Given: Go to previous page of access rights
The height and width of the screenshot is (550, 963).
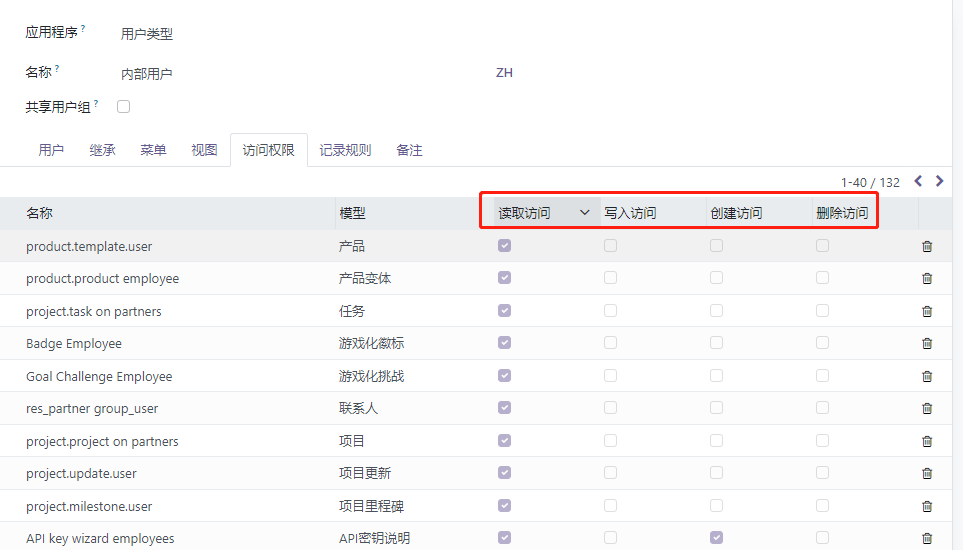Looking at the screenshot, I should point(918,181).
